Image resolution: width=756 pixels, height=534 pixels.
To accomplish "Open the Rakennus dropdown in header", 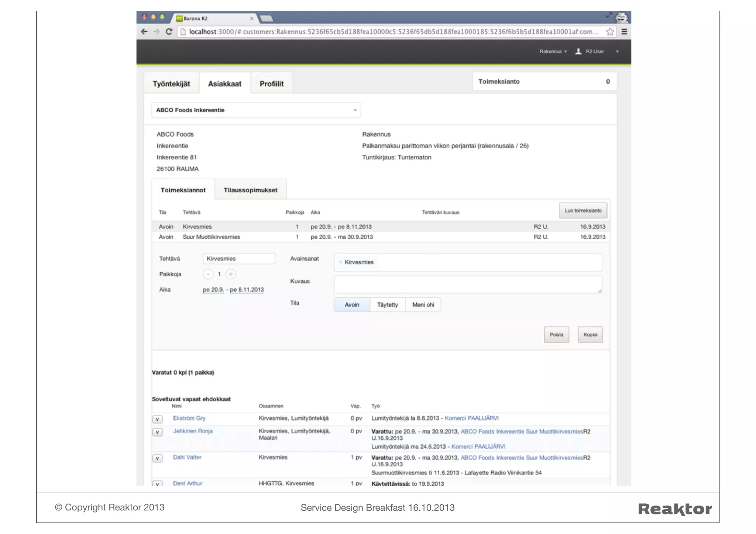I will coord(553,51).
